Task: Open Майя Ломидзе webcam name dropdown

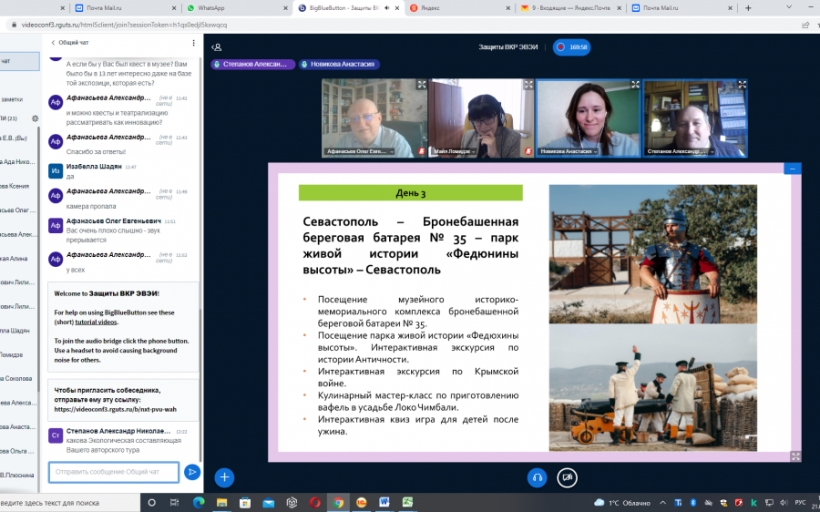Action: [454, 151]
